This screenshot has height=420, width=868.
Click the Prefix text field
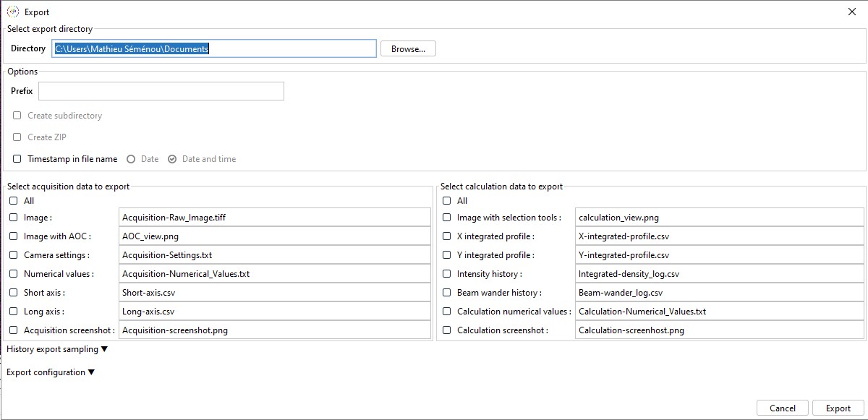[161, 91]
